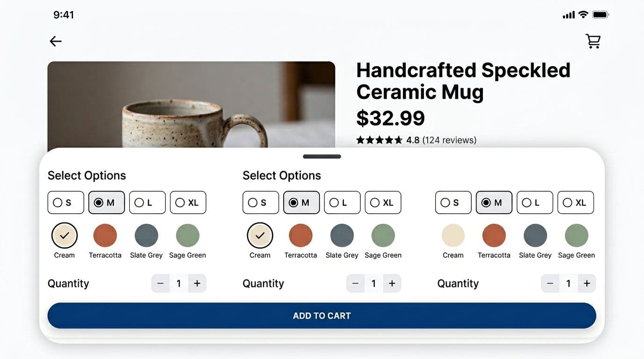Pick size XL in the rightmost option group

[576, 202]
